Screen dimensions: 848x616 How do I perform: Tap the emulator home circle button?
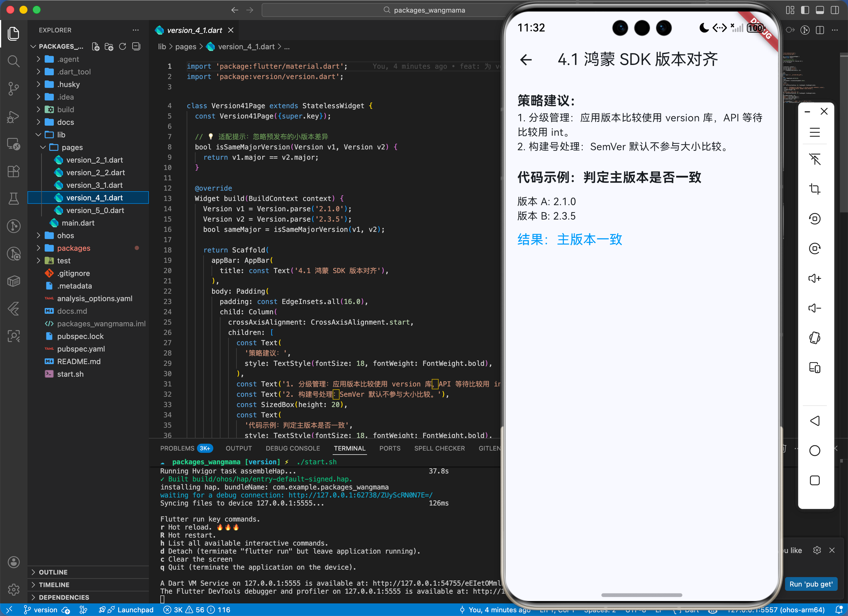(x=814, y=451)
